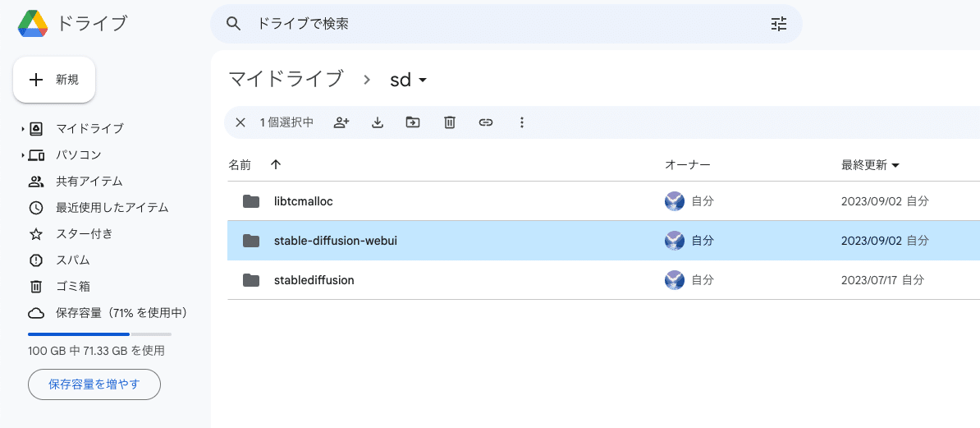Open 共有アイテム in the sidebar
This screenshot has width=980, height=428.
pyautogui.click(x=89, y=182)
